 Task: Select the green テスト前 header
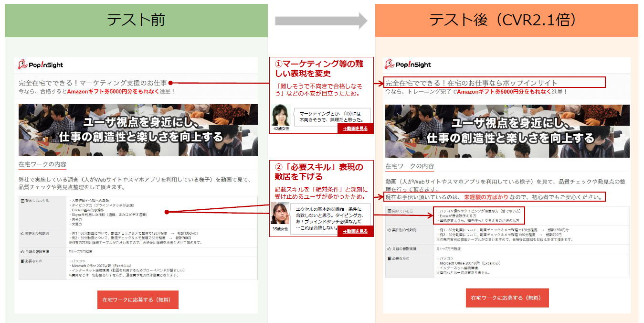[x=136, y=21]
